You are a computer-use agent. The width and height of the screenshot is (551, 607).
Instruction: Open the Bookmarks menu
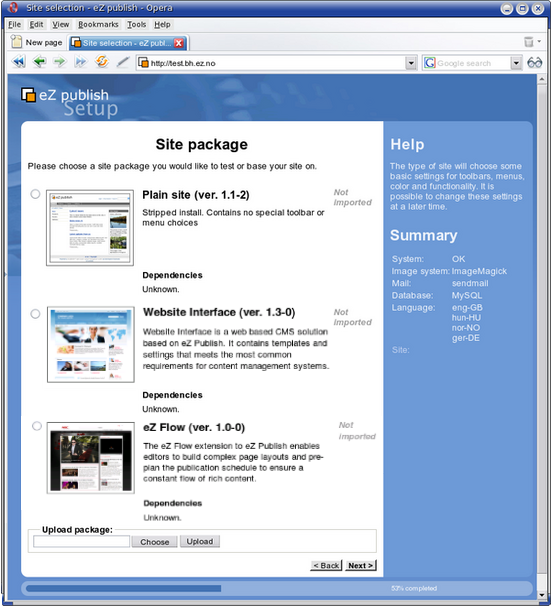(98, 24)
